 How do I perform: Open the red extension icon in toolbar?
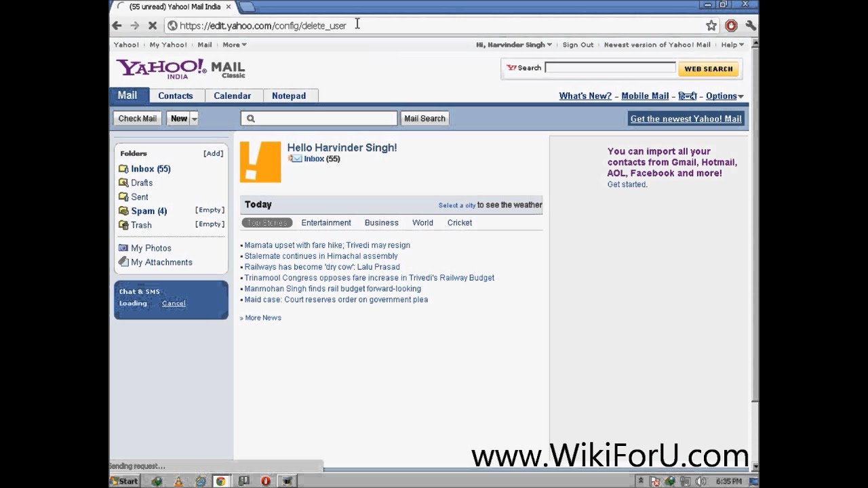tap(731, 26)
